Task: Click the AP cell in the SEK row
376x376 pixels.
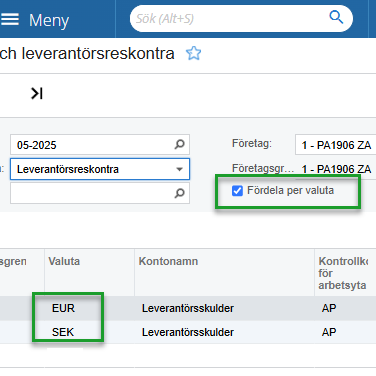Action: [x=329, y=332]
